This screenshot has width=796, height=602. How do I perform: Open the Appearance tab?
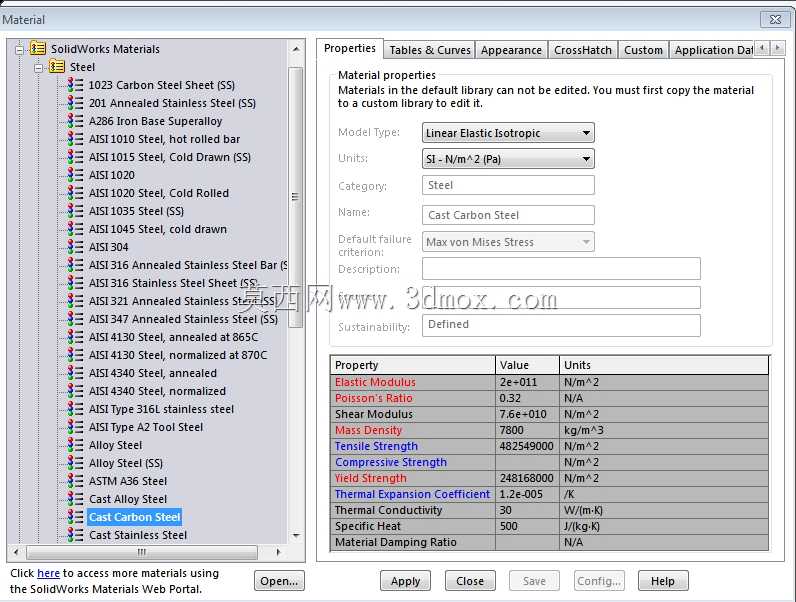tap(511, 50)
